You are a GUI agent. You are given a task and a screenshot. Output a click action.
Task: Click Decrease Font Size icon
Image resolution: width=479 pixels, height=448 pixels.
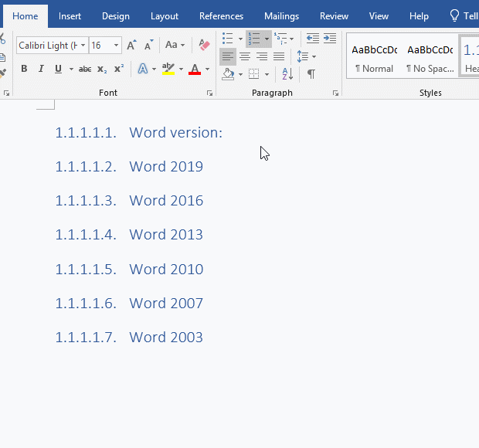149,46
